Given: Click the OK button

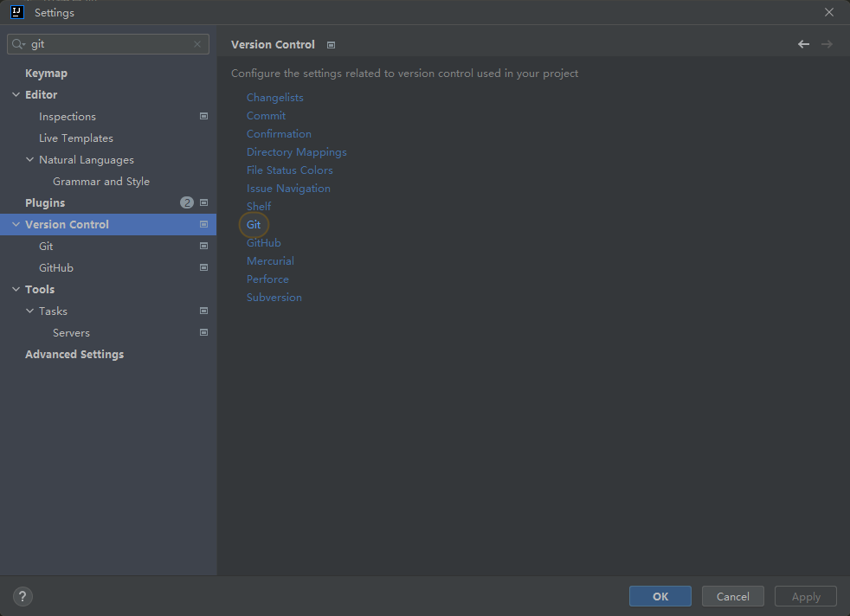Looking at the screenshot, I should pos(660,596).
